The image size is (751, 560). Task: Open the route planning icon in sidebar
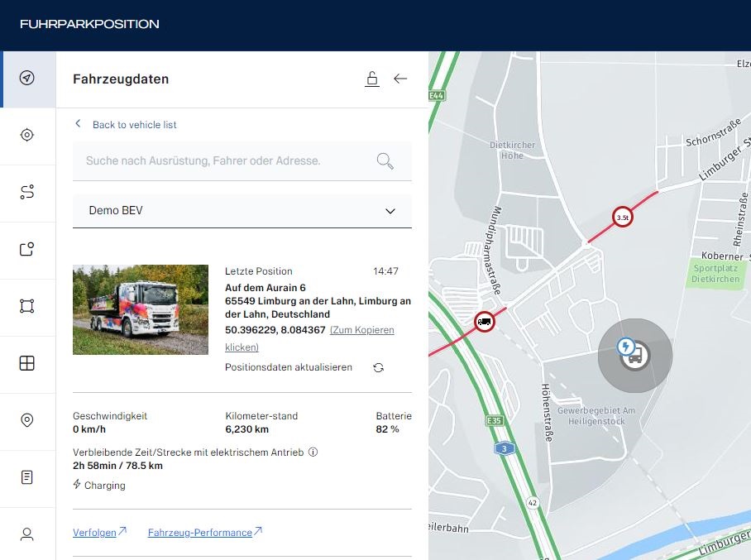pos(26,192)
